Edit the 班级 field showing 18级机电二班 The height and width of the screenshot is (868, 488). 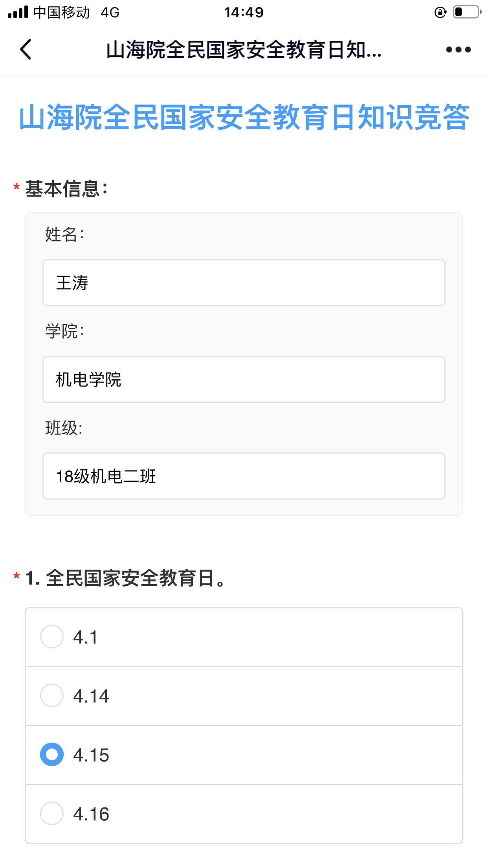tap(244, 476)
